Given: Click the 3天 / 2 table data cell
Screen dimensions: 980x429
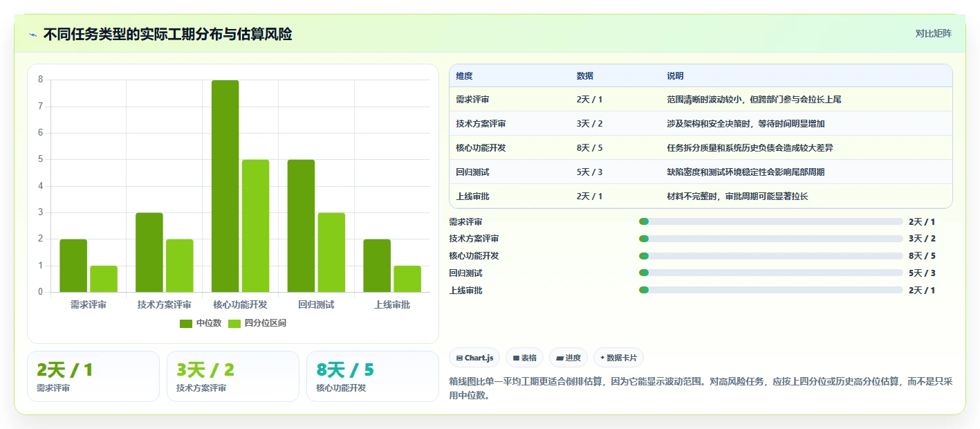Looking at the screenshot, I should pos(589,124).
